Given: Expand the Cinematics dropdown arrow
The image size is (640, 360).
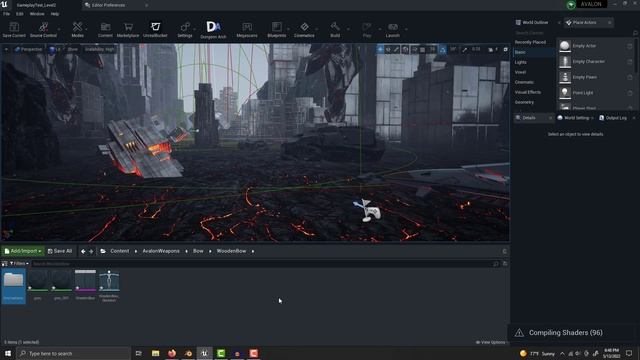Looking at the screenshot, I should 317,29.
